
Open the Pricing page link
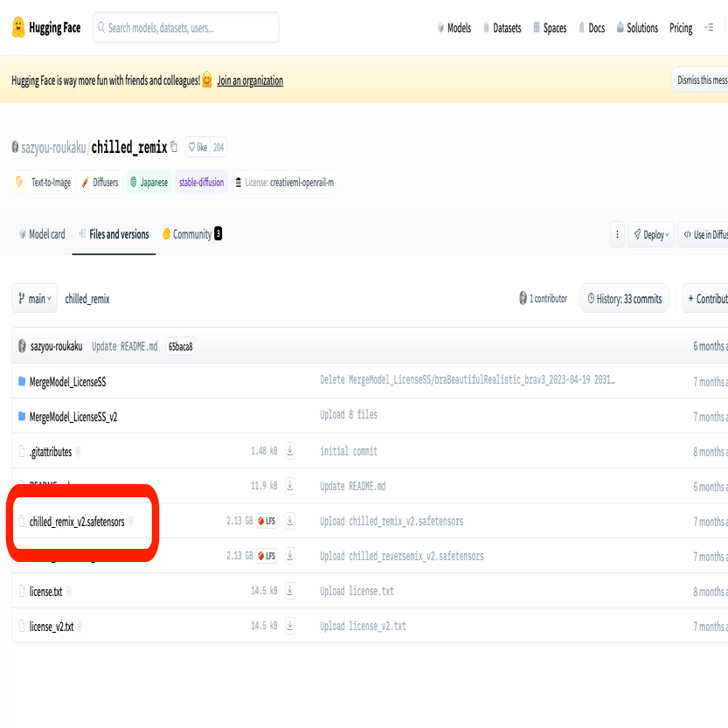(681, 28)
